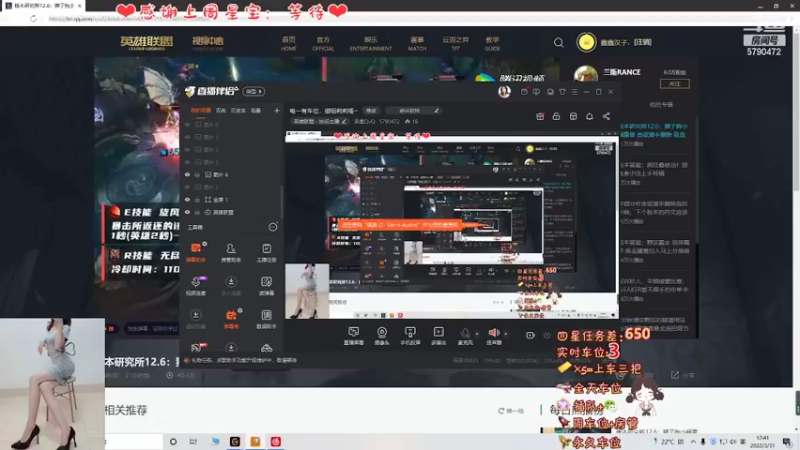The image size is (800, 450).
Task: Edit the 英雄联盟 category with the pencil icon
Action: pos(344,121)
